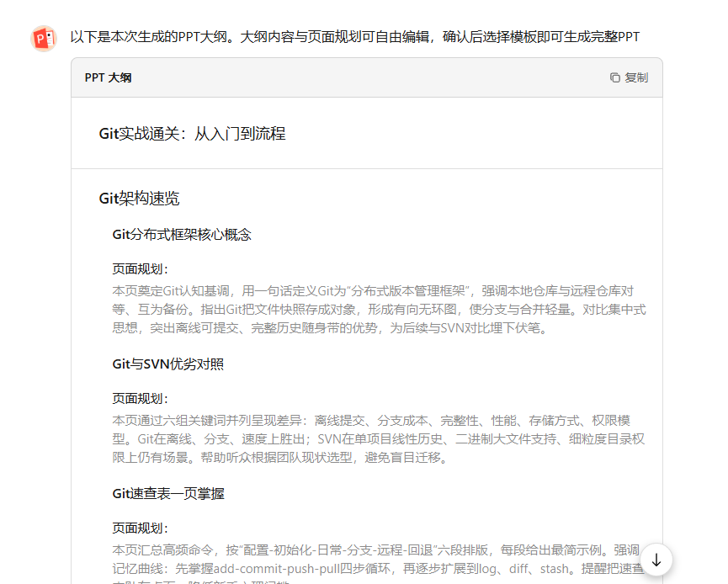This screenshot has height=584, width=728.
Task: Click 页面规划 label under Git分布式框架核心概念
Action: pos(141,268)
